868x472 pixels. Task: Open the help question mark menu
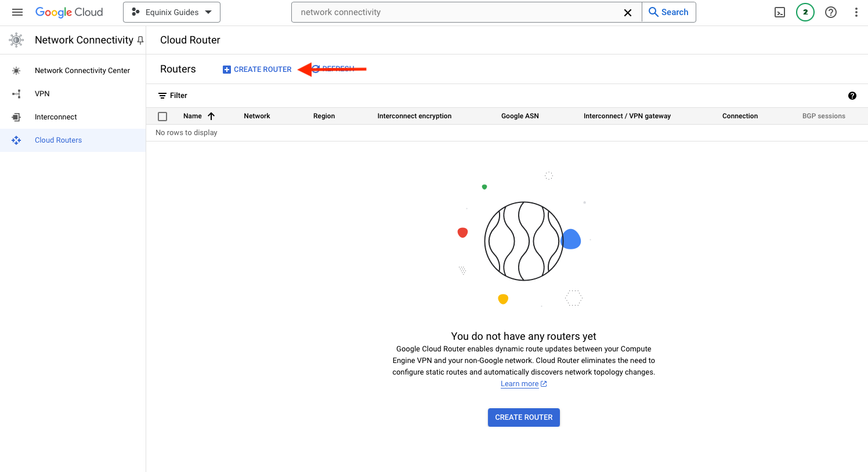coord(831,12)
